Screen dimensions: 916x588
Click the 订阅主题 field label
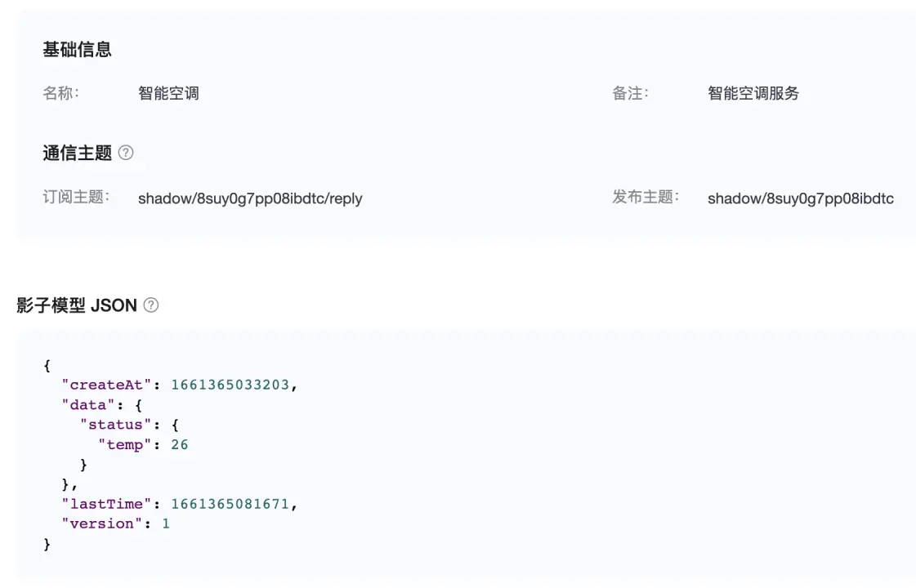click(x=76, y=197)
